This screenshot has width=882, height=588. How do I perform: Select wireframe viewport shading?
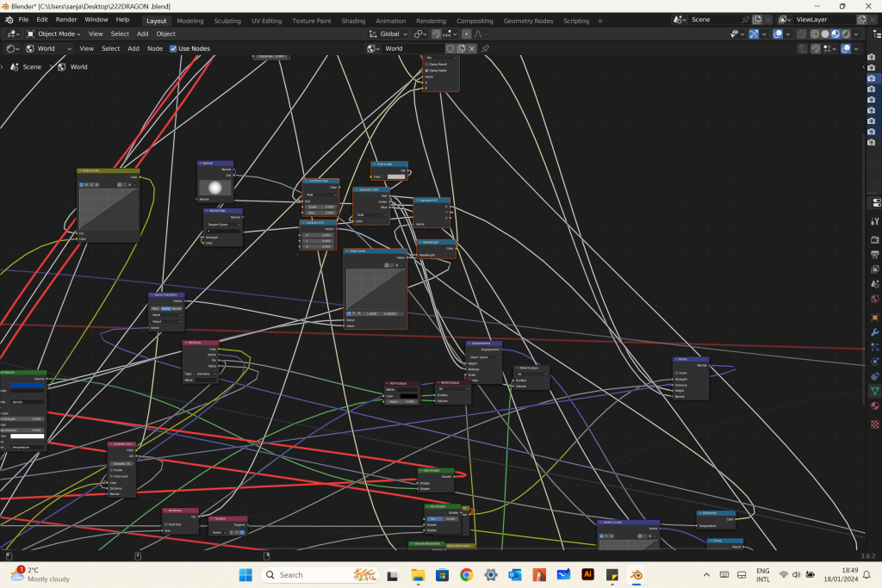[x=815, y=34]
